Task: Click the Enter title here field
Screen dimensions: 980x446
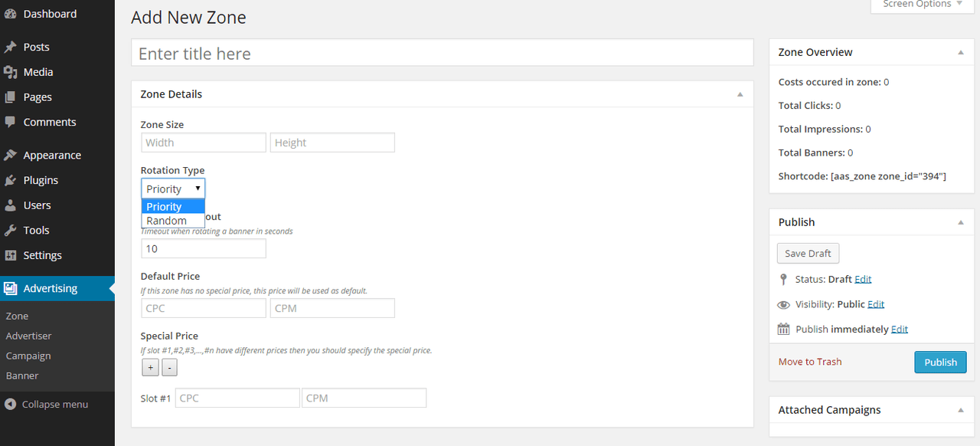Action: (443, 53)
